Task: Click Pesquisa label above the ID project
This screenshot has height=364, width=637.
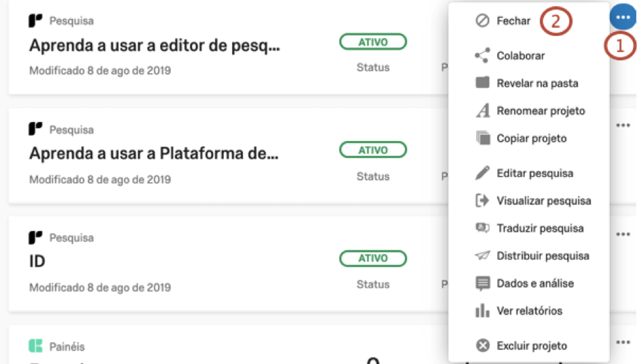Action: click(x=71, y=238)
